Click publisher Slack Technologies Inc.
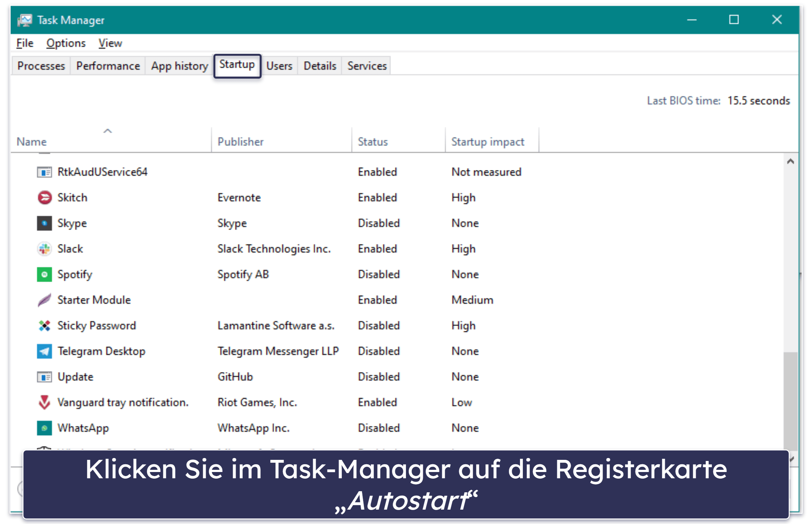Screen dimensions: 812x524 tap(274, 249)
